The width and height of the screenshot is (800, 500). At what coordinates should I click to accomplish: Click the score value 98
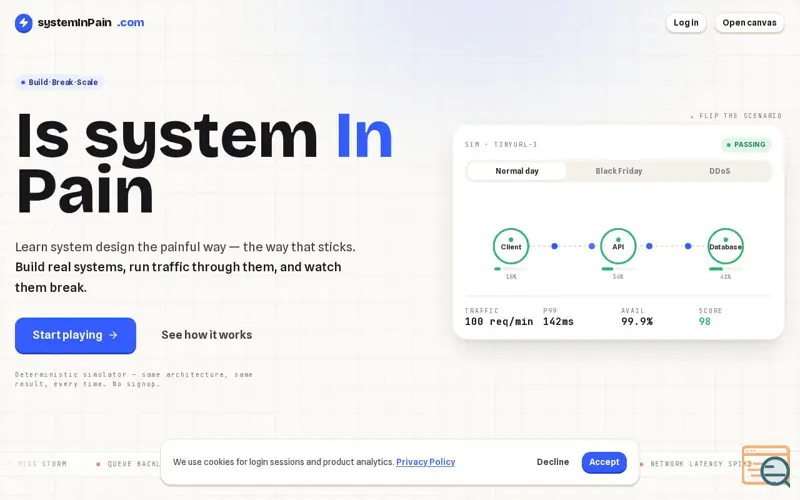point(705,321)
